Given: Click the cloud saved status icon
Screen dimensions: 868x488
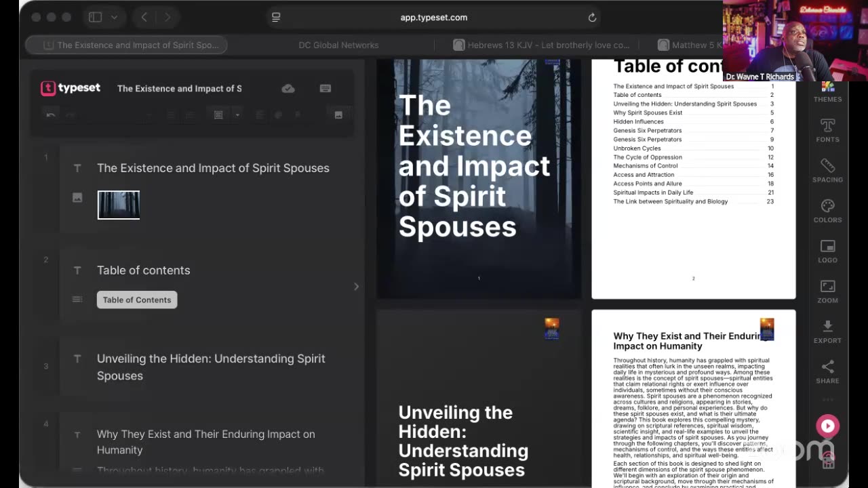Looking at the screenshot, I should [x=288, y=89].
